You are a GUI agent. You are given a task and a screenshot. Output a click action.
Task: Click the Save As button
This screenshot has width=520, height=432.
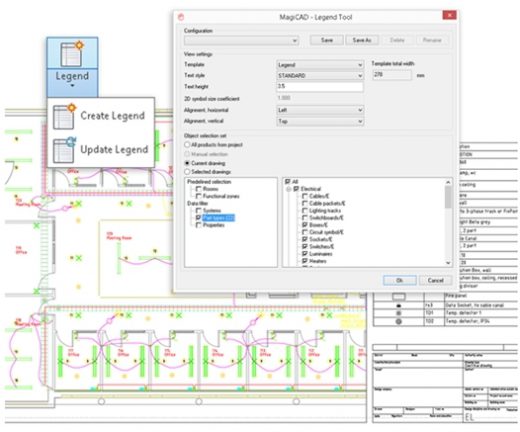[x=362, y=40]
